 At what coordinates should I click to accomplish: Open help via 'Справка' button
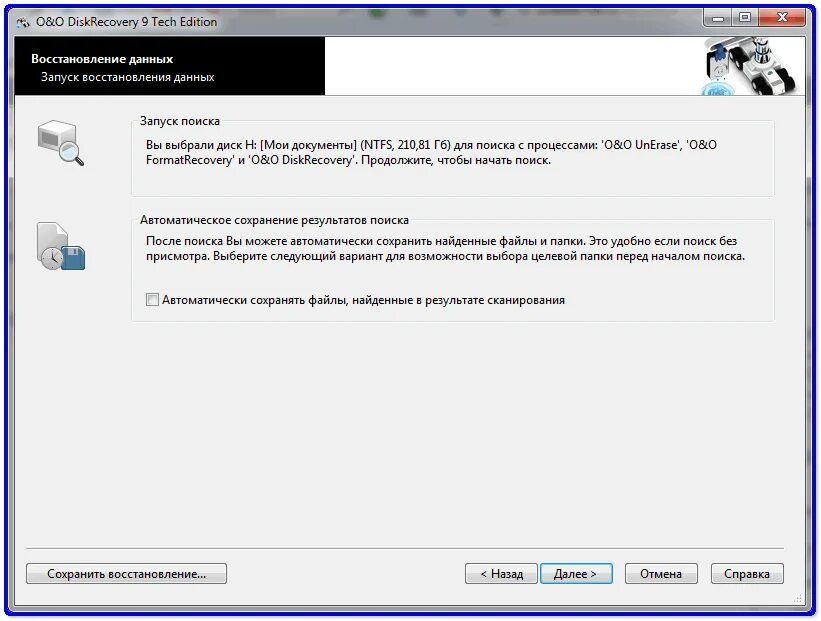click(x=747, y=574)
